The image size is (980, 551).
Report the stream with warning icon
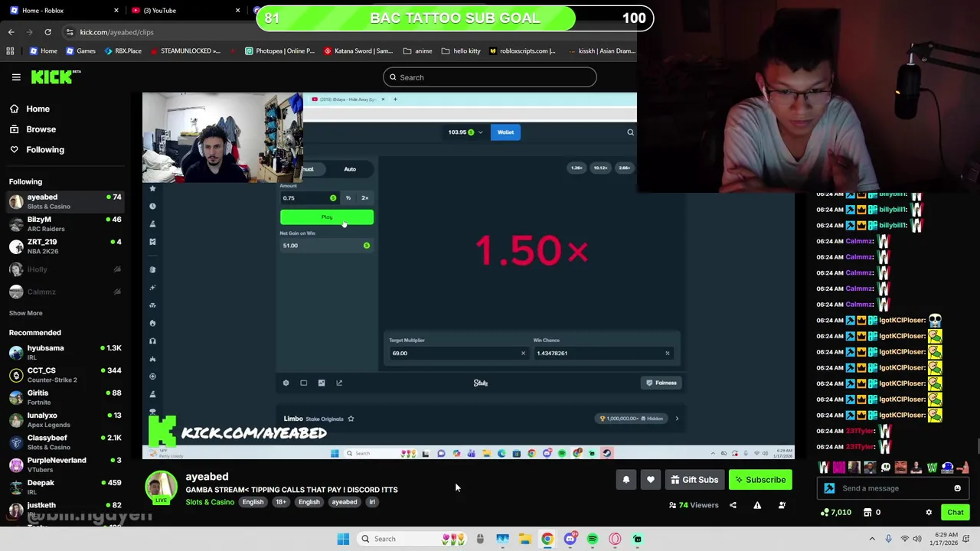tap(757, 505)
